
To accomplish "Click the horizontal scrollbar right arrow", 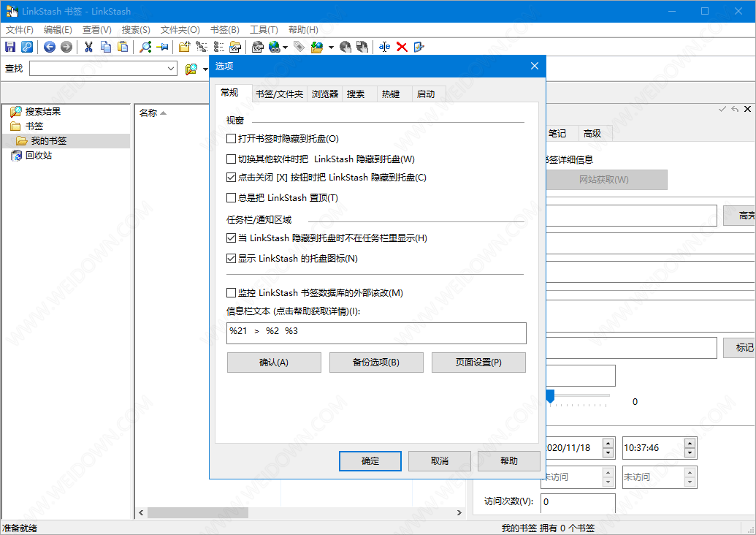I will 459,513.
